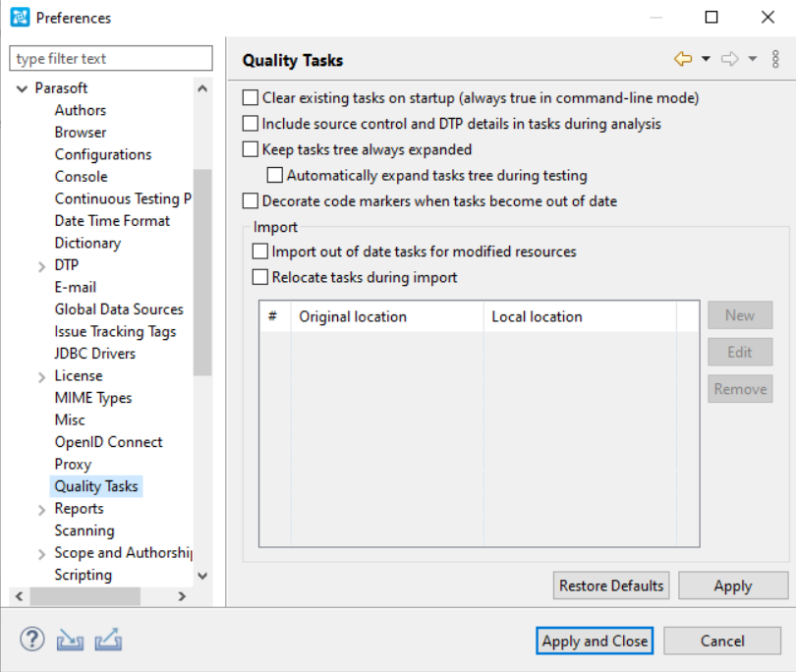Image resolution: width=796 pixels, height=672 pixels.
Task: Toggle Relocate tasks during import
Action: click(x=259, y=277)
